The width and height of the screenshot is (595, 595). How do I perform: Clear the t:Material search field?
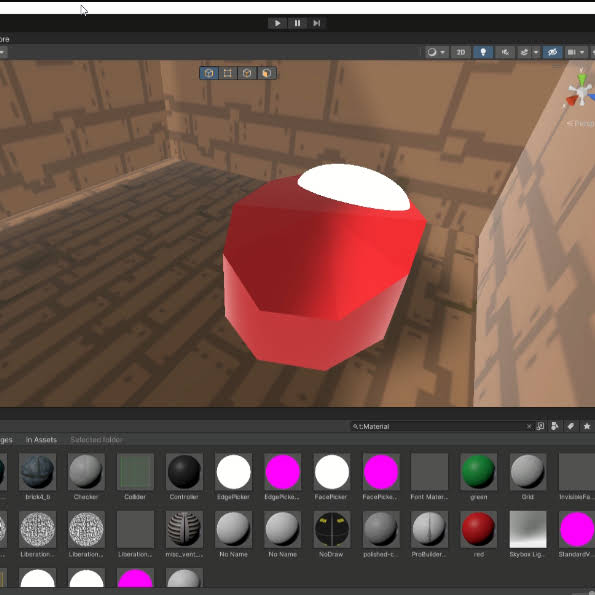click(529, 427)
